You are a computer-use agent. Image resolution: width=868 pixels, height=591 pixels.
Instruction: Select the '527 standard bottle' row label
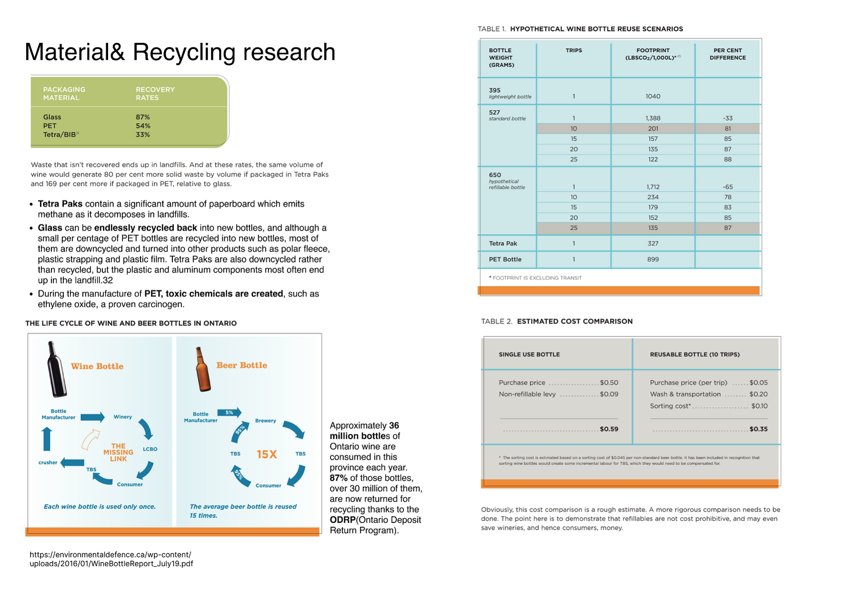507,116
